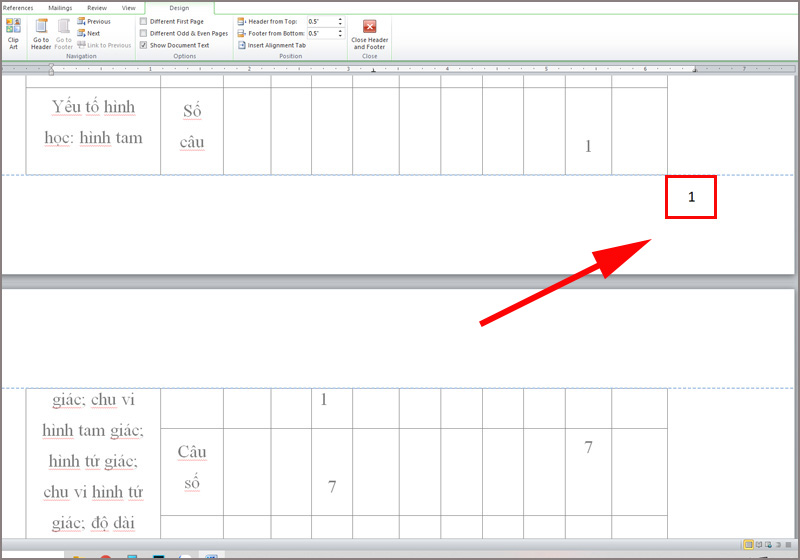800x560 pixels.
Task: Click the greyed Go to Footer button
Action: 64,34
